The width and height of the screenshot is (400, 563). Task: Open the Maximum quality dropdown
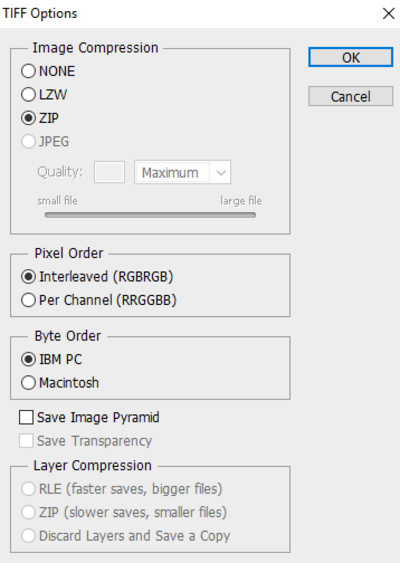(182, 172)
